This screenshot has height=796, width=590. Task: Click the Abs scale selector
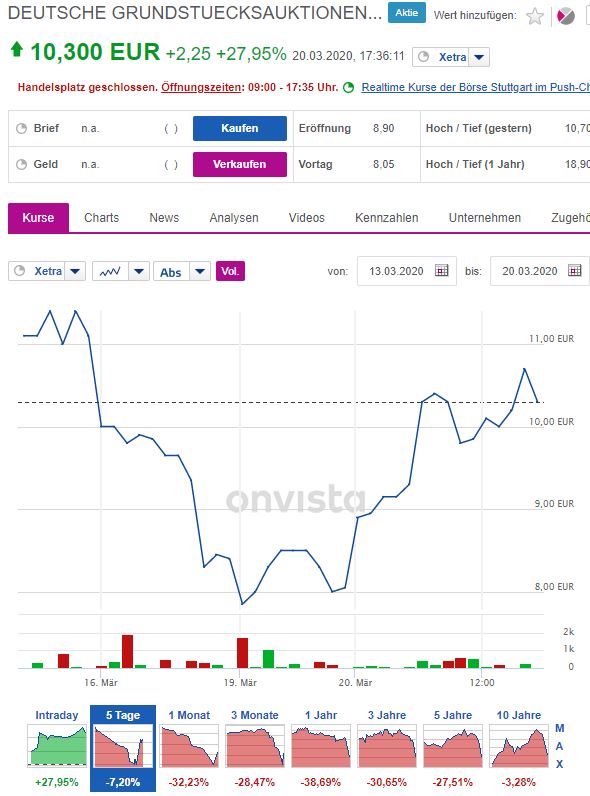171,272
